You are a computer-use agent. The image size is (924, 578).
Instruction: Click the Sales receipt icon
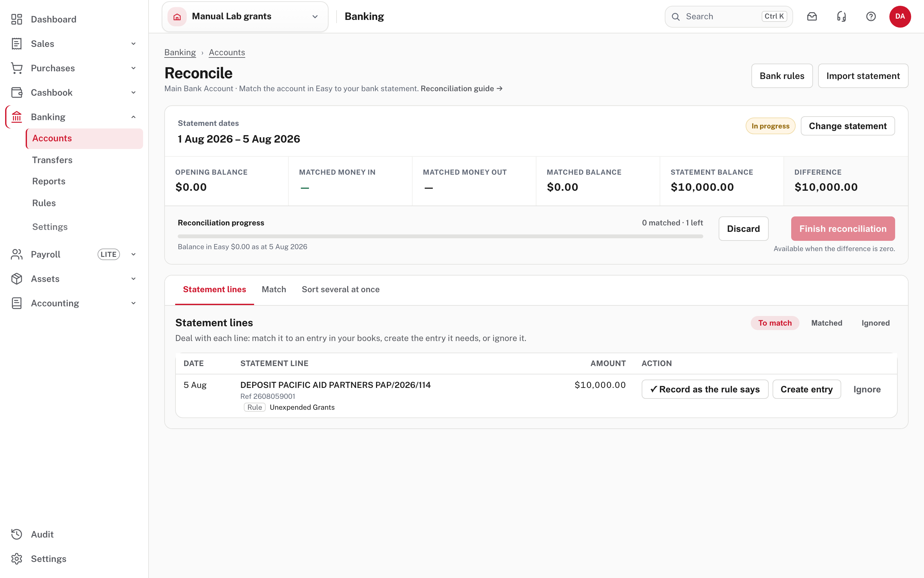[16, 44]
